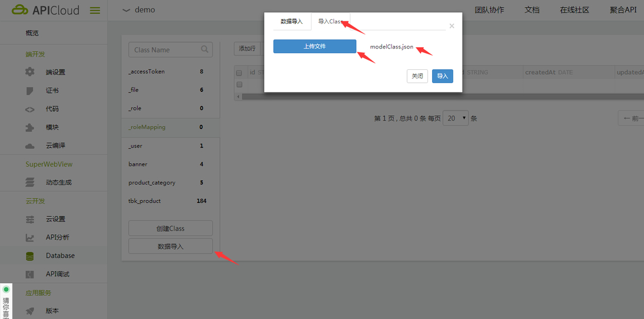Click the sliders icon beside 云设置

(30, 219)
